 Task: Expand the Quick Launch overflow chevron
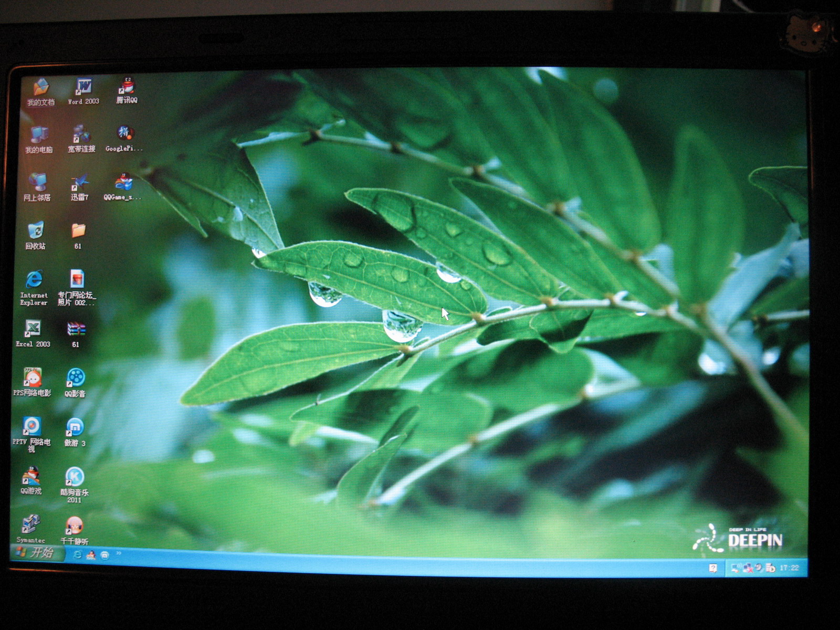coord(119,553)
